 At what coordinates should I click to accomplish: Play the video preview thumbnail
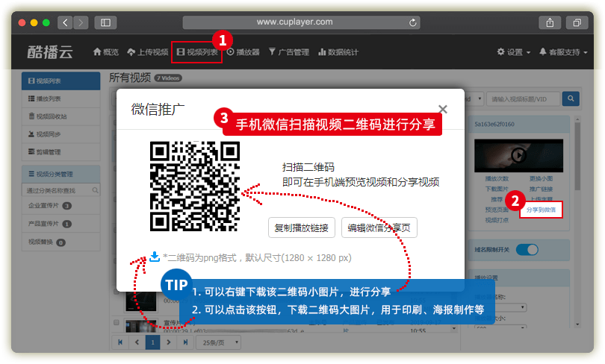pyautogui.click(x=516, y=154)
